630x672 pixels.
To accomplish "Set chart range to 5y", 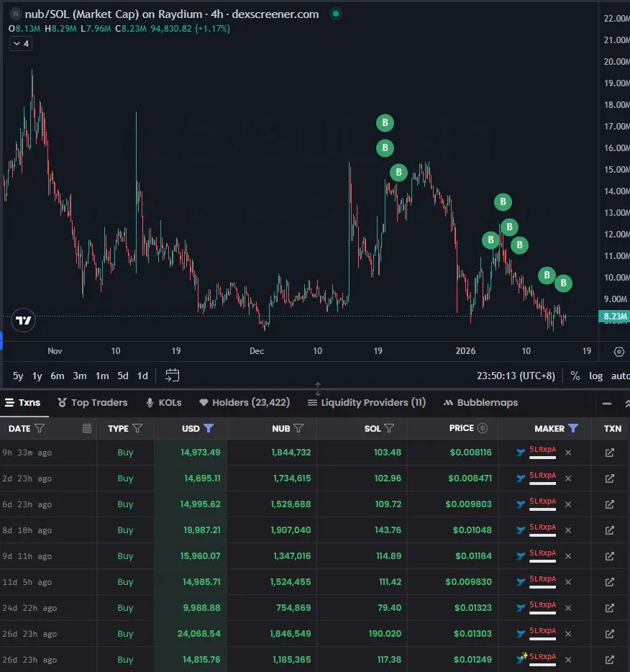I will pos(18,376).
